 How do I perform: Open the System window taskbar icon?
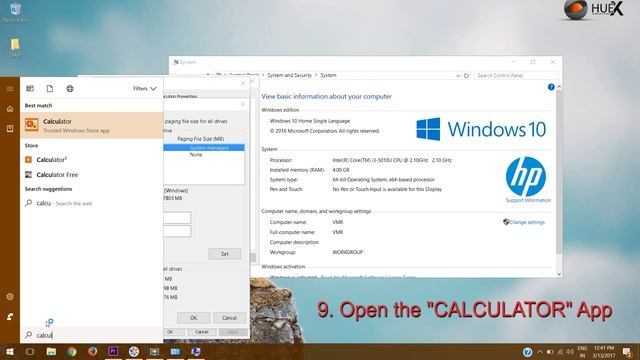[x=196, y=351]
